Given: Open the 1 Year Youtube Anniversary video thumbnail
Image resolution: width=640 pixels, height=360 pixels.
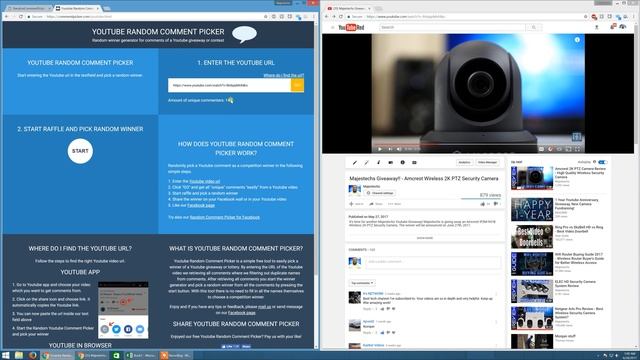Looking at the screenshot, I should pos(532,209).
